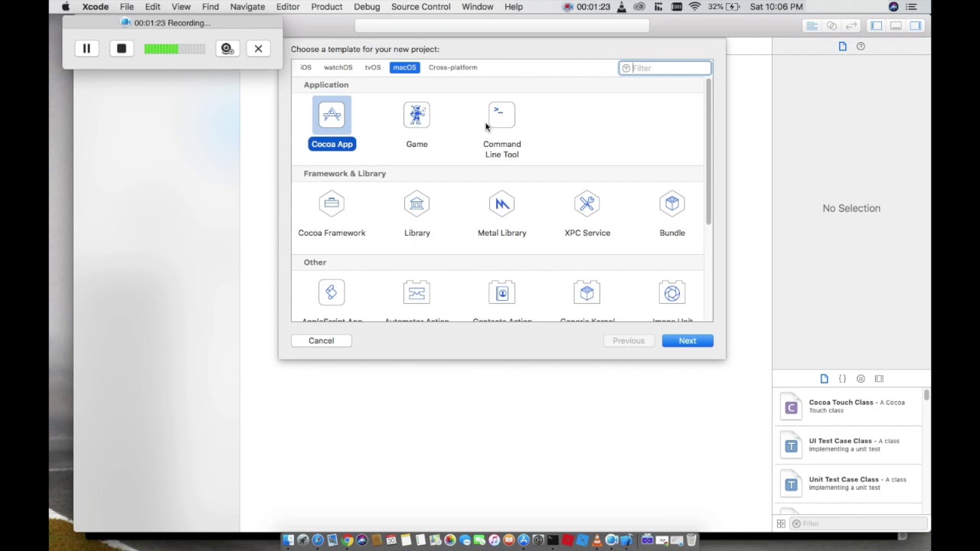
Task: Open the Product menu
Action: click(x=327, y=7)
